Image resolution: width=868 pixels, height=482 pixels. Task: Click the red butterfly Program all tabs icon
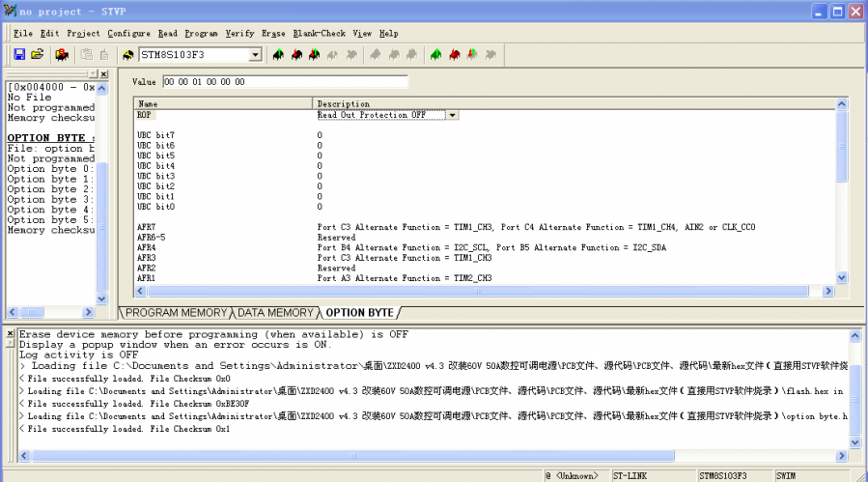click(455, 55)
